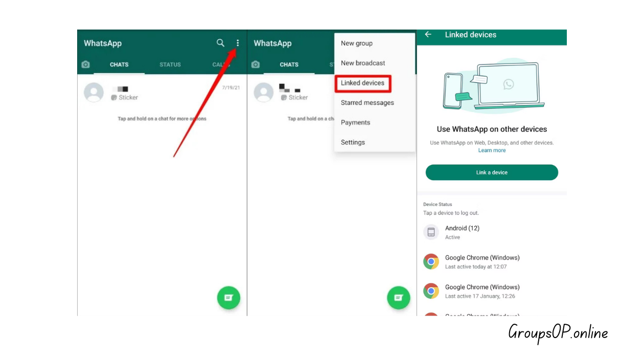The image size is (644, 358).
Task: Click the Chrome icon on today's Windows session
Action: [431, 261]
